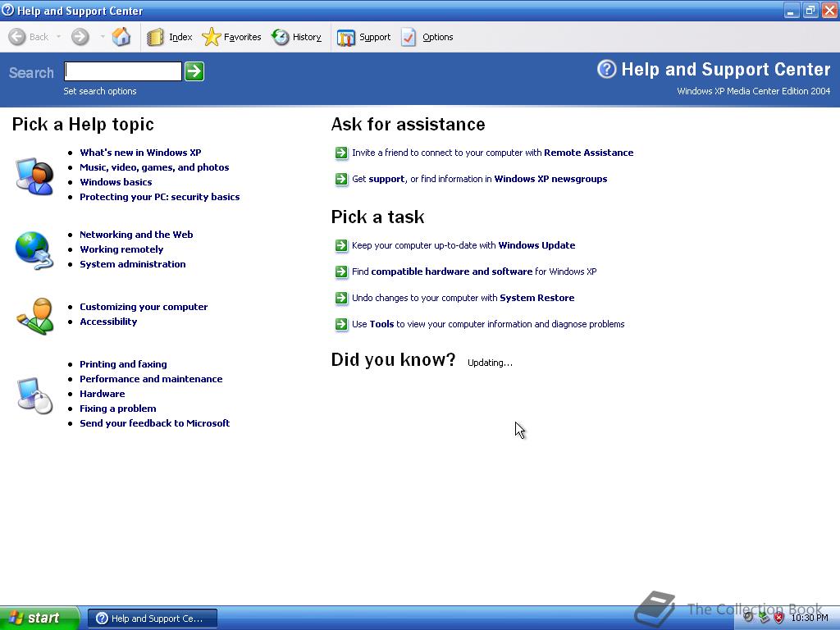Select the Hardware help topic

(103, 394)
